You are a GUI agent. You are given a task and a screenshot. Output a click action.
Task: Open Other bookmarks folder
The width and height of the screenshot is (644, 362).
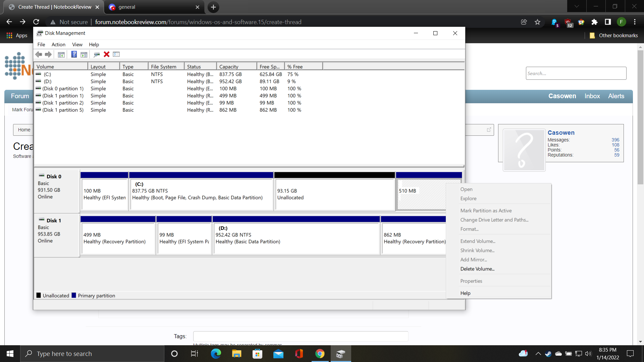tap(614, 36)
